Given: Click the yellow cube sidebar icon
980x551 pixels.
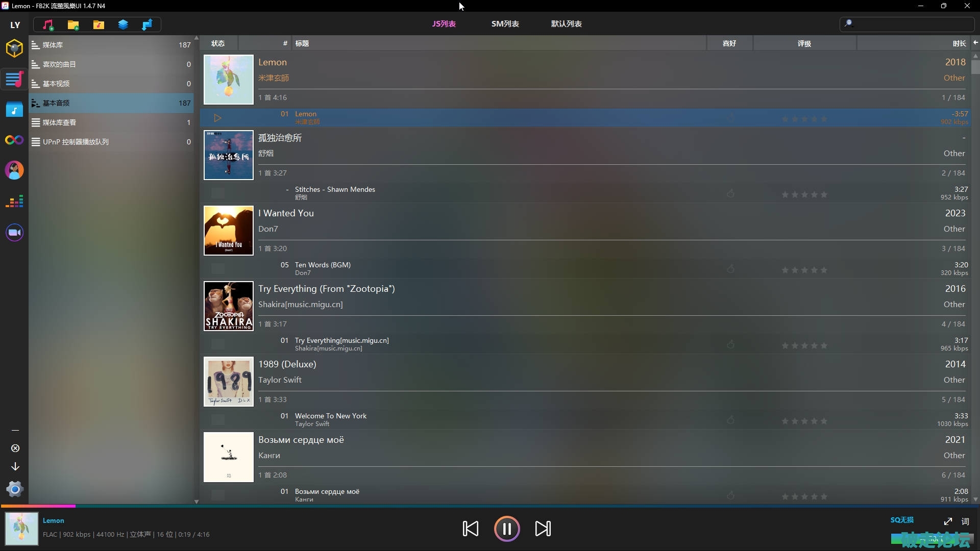Looking at the screenshot, I should tap(14, 48).
